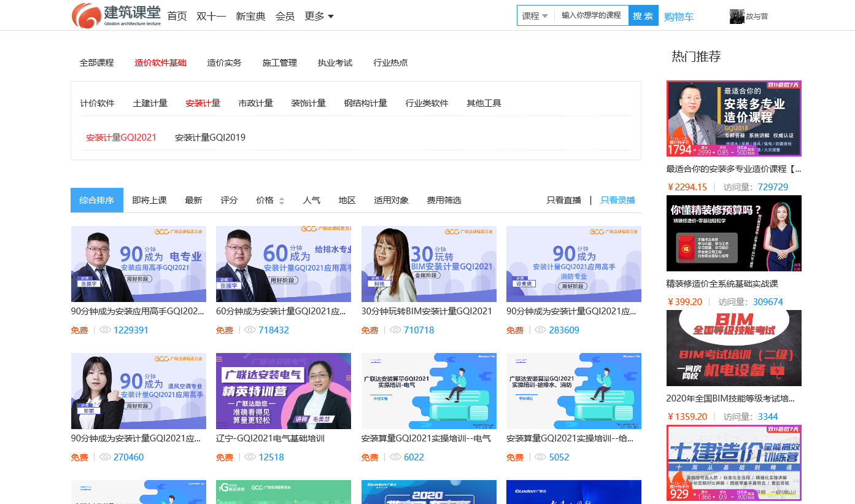The height and width of the screenshot is (504, 855).
Task: Click the eye icon next to 1229391
Action: pyautogui.click(x=105, y=330)
